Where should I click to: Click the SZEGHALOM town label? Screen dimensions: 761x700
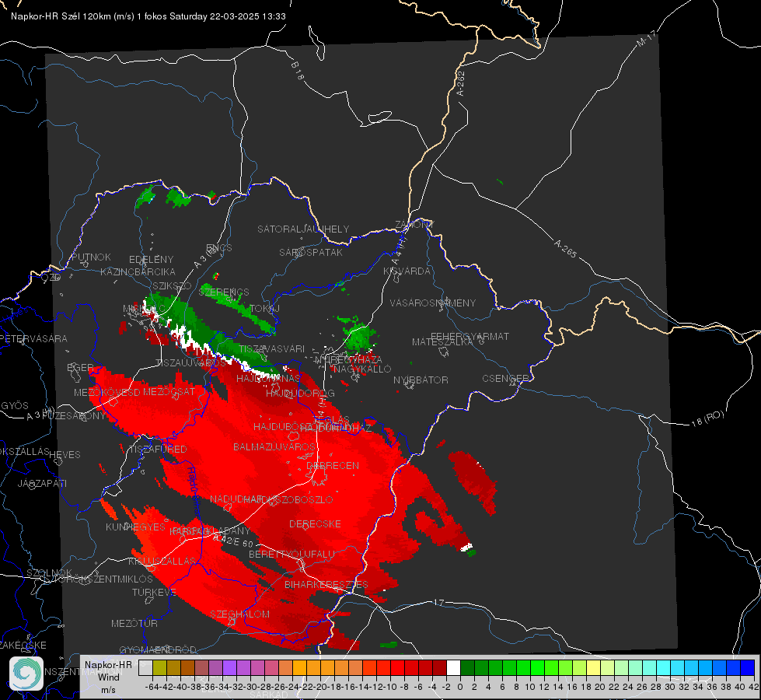tap(239, 614)
